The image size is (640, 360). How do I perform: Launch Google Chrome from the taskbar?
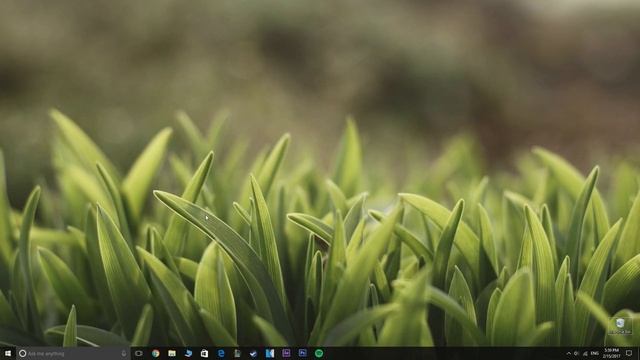click(x=156, y=353)
